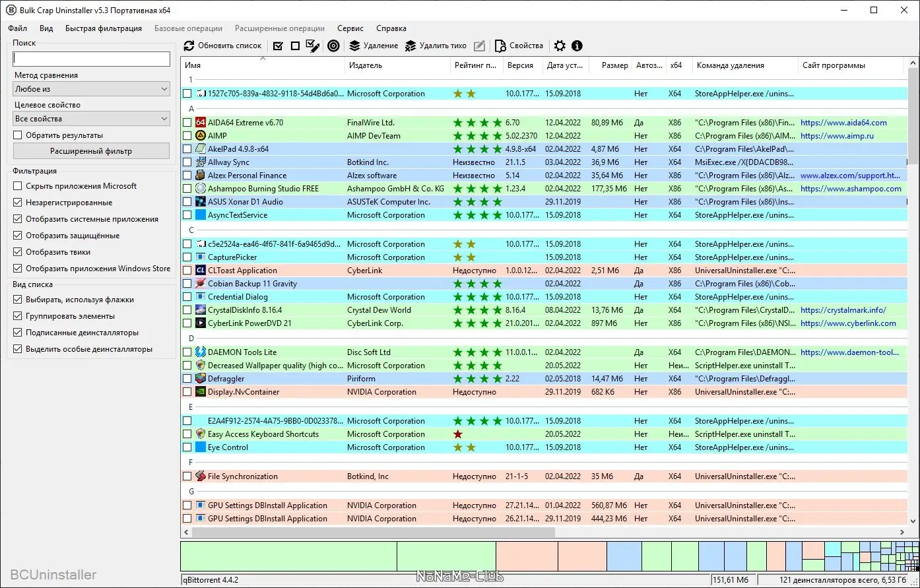Click the AIMP application icon
This screenshot has width=920, height=588.
(x=201, y=136)
